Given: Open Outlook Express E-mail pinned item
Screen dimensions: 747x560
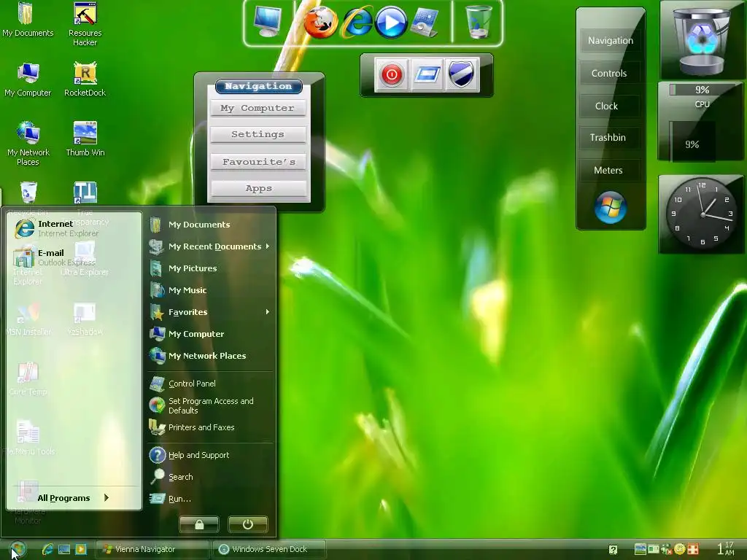Looking at the screenshot, I should coord(74,257).
